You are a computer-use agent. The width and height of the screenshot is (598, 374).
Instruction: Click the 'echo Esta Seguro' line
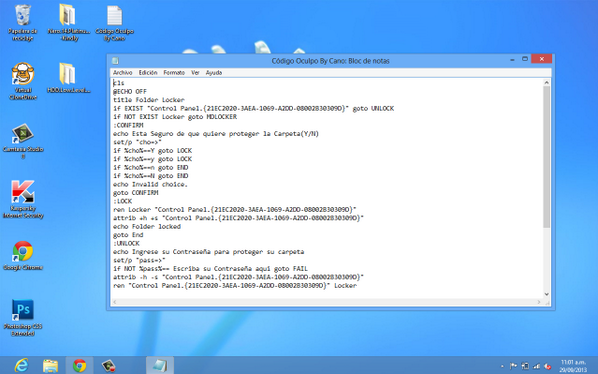tap(216, 133)
